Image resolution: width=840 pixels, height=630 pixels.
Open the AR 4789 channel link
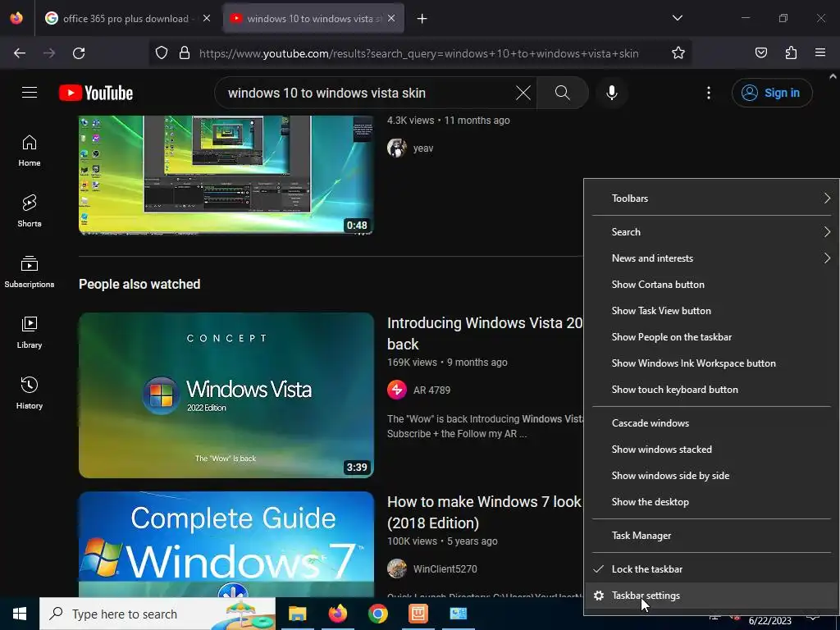click(431, 390)
